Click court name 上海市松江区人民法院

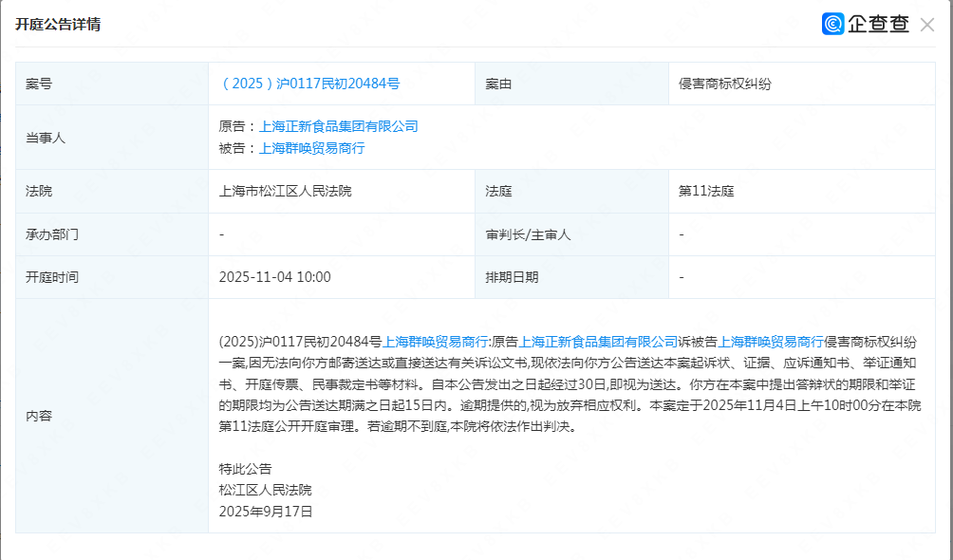285,191
